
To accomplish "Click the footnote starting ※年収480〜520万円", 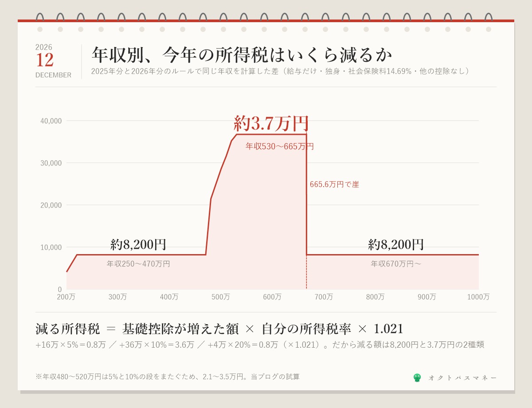I will [x=168, y=377].
